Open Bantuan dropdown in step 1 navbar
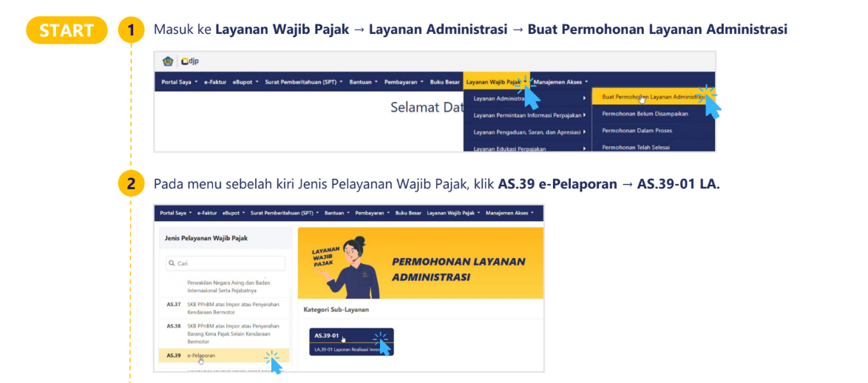Screen dimensions: 868x383 [364, 82]
